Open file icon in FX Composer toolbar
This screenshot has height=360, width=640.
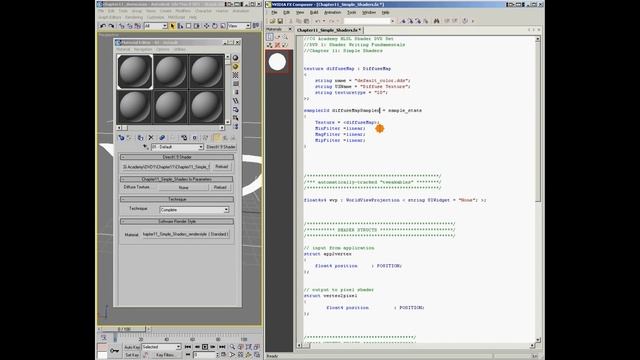coord(273,21)
